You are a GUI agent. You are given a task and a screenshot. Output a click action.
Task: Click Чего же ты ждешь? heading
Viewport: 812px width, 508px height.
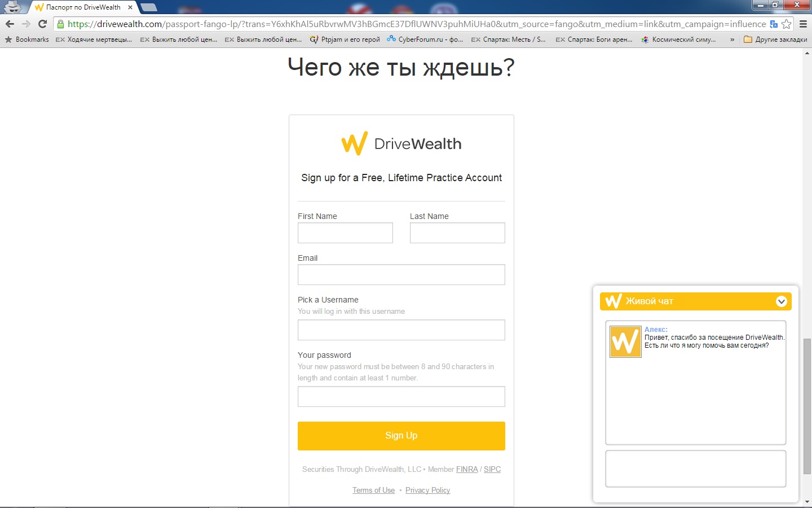point(401,67)
